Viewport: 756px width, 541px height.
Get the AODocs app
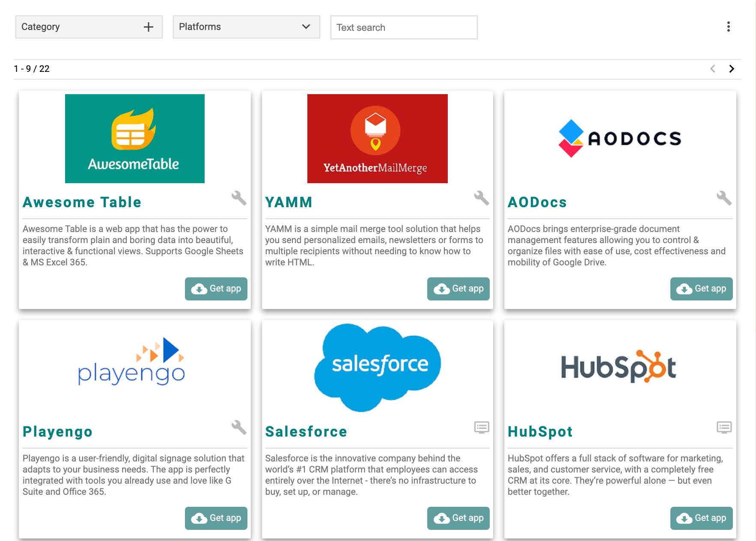tap(702, 289)
